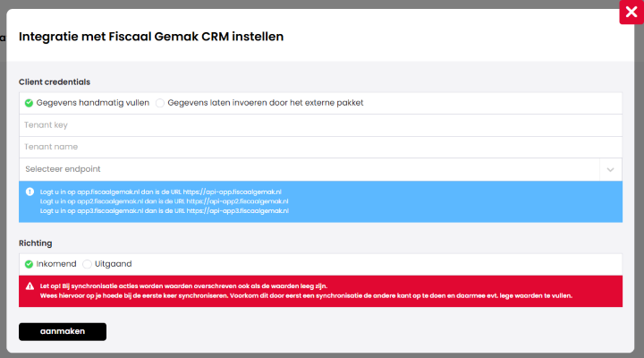This screenshot has width=644, height=358.
Task: Choose the 'Uitgaand' direction radio button
Action: tap(87, 264)
